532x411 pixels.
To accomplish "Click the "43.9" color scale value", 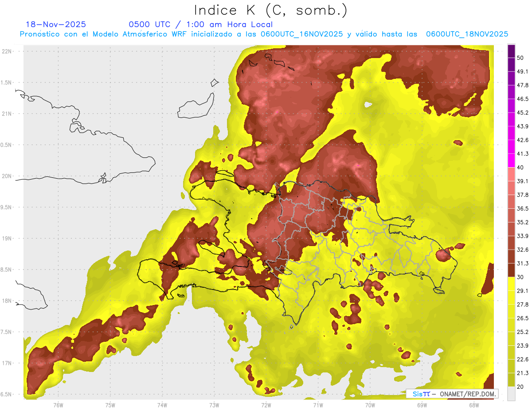I will (523, 126).
